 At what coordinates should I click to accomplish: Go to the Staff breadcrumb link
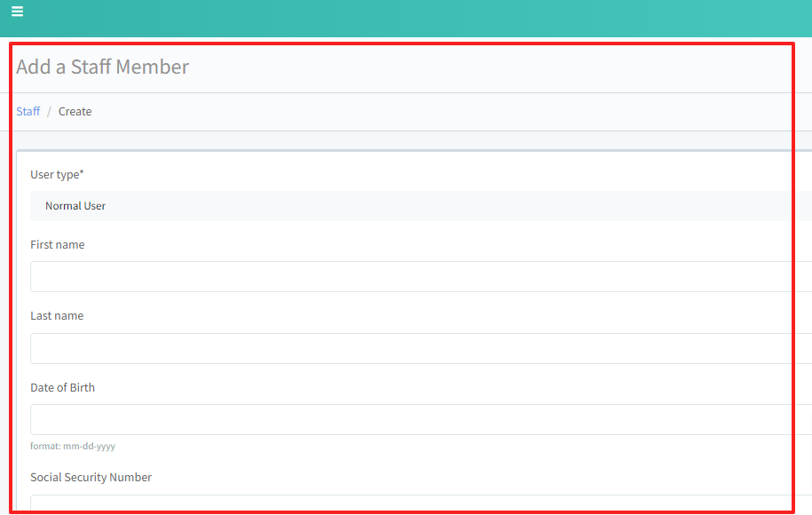tap(28, 112)
